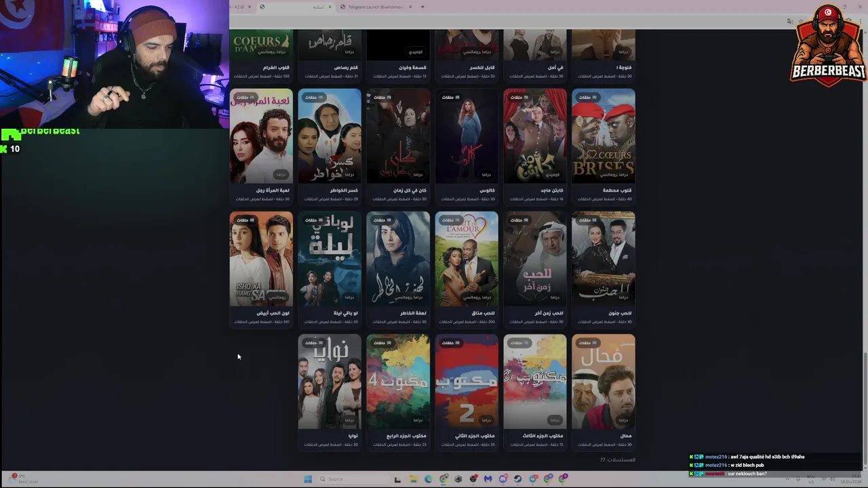Open the لون الحب أبيض poster
The image size is (868, 488).
[x=261, y=258]
